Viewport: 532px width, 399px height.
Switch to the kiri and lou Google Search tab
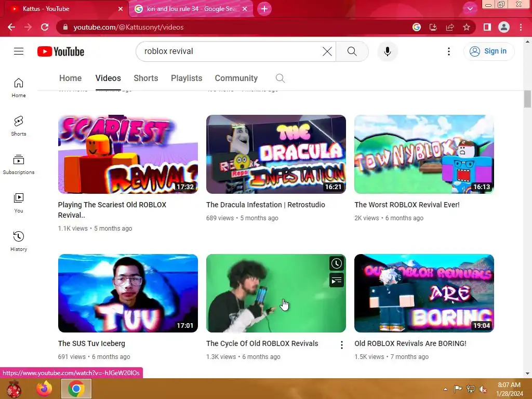(x=191, y=9)
